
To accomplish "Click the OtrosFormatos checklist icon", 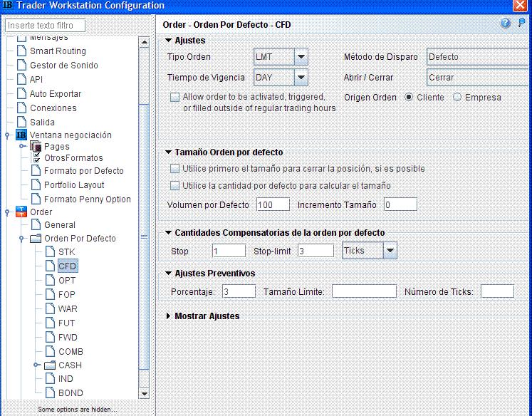I will click(36, 157).
